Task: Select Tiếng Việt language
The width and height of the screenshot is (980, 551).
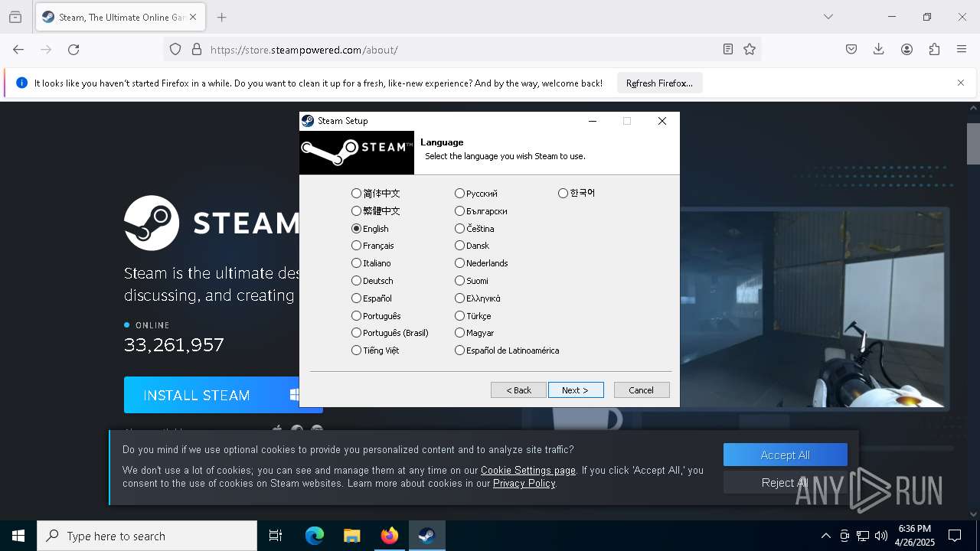Action: [375, 350]
